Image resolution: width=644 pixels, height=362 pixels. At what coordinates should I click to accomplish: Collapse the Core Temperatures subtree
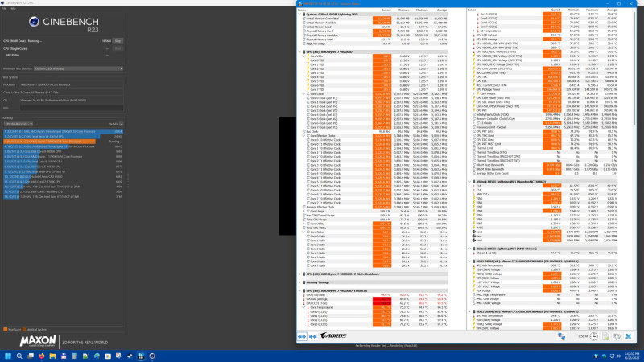pyautogui.click(x=304, y=307)
